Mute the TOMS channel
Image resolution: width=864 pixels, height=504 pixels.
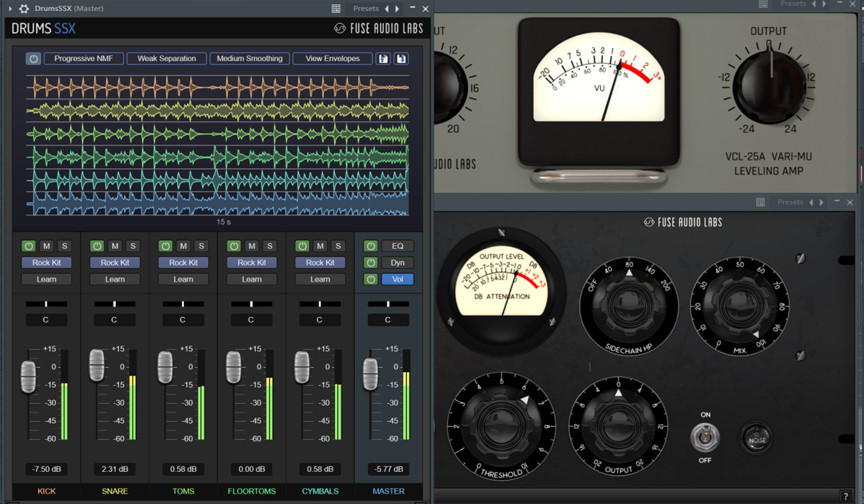click(183, 246)
